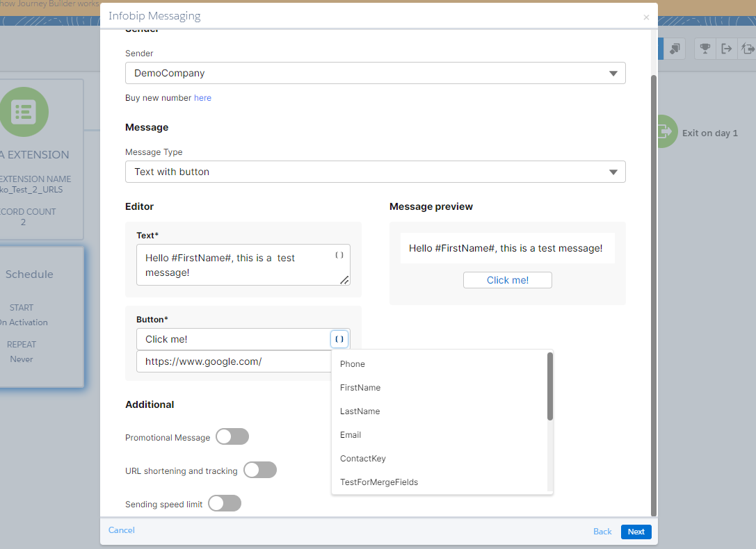Close the Infobip Messaging dialog with X
756x549 pixels.
point(646,17)
